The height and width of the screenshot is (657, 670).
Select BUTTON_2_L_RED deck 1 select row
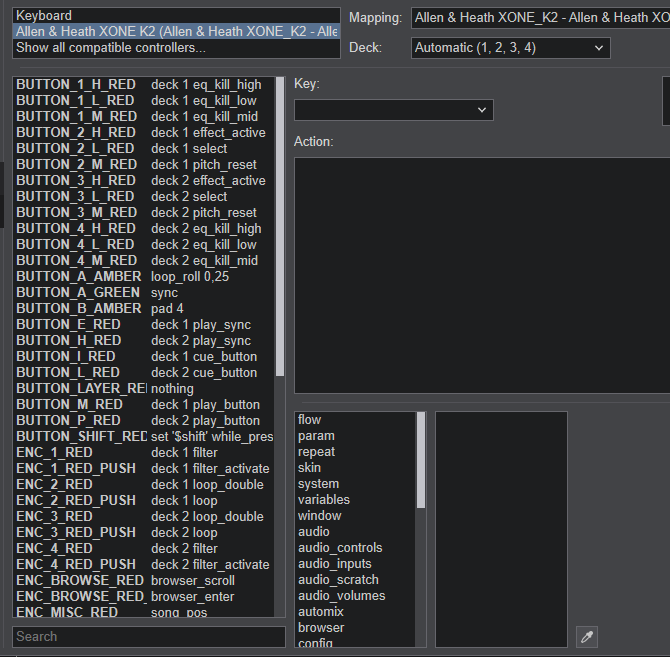coord(144,149)
